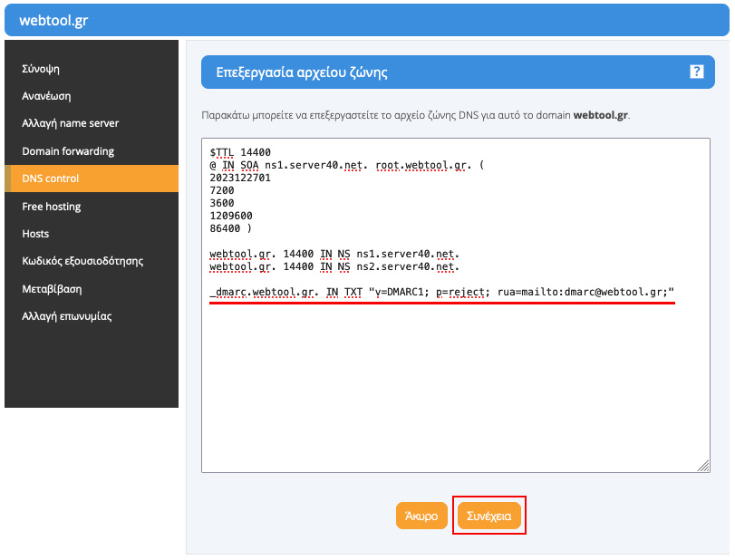735x560 pixels.
Task: Click the SOA record line
Action: point(347,165)
